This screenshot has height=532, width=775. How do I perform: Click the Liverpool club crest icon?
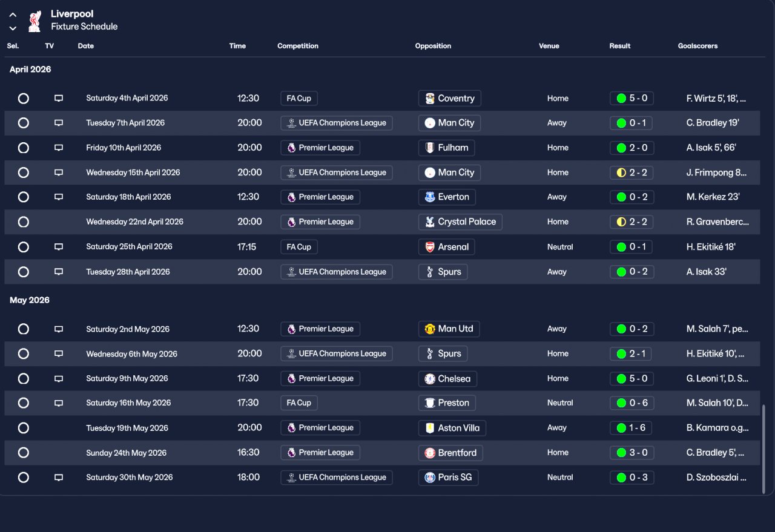tap(35, 21)
